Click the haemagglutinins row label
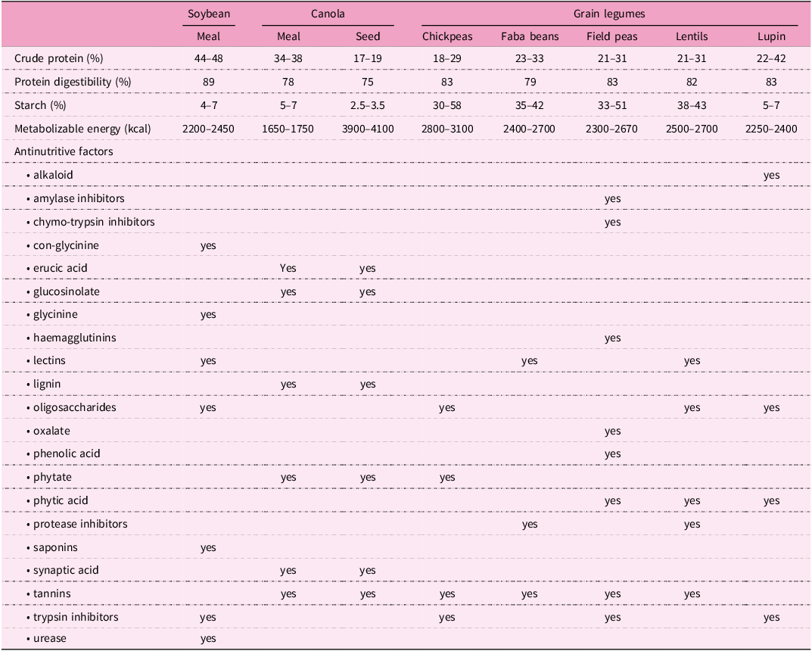 (75, 338)
